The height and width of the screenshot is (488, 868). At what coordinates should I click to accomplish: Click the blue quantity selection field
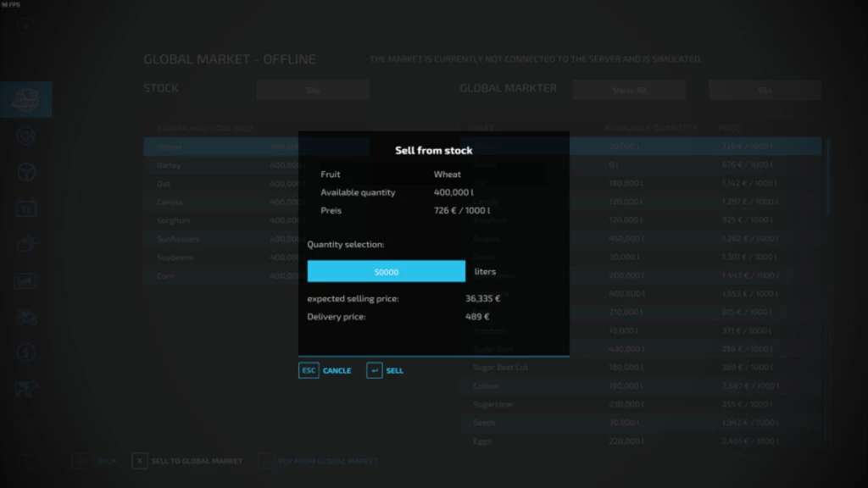click(x=386, y=271)
